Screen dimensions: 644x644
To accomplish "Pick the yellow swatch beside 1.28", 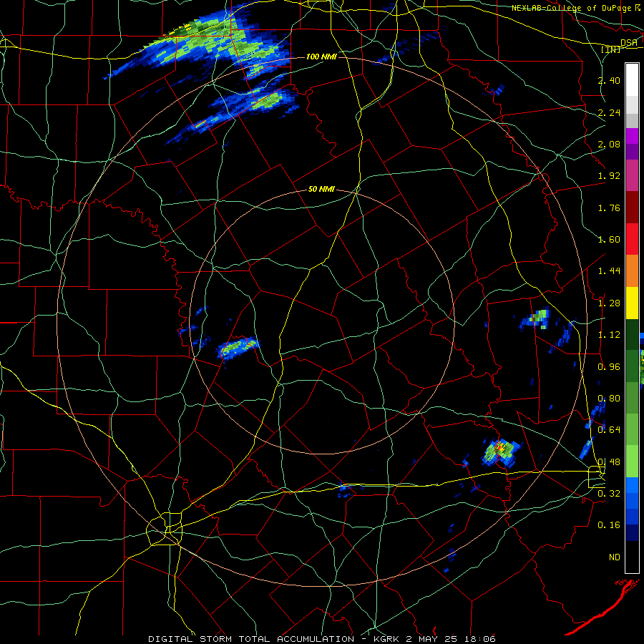I will [x=632, y=303].
